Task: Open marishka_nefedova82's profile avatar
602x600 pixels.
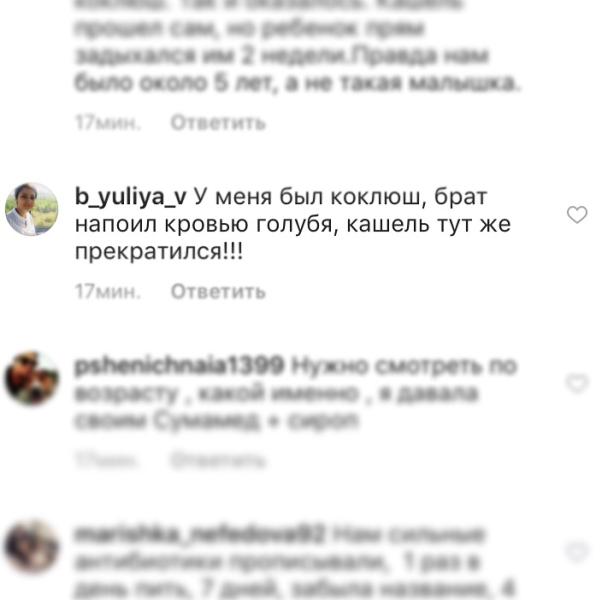Action: point(31,547)
